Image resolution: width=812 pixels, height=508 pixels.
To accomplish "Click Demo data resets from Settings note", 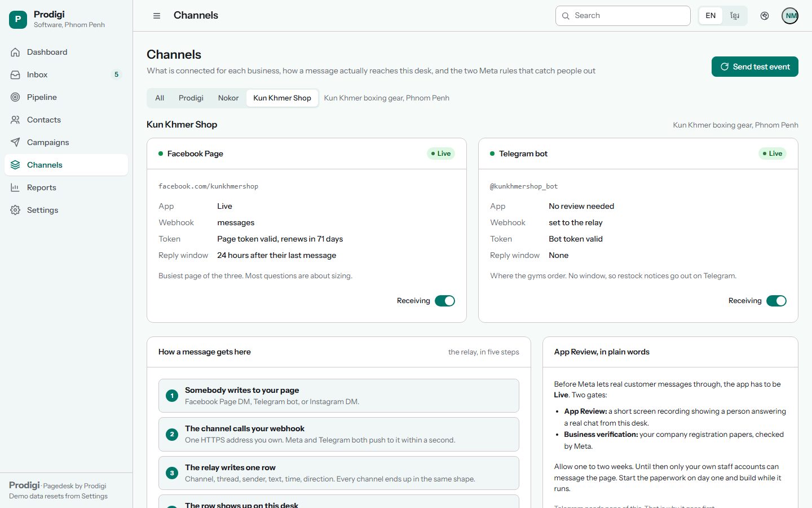I will [x=58, y=496].
